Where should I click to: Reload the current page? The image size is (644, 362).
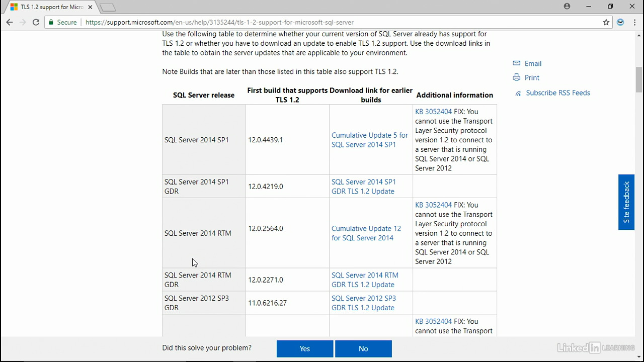point(36,22)
